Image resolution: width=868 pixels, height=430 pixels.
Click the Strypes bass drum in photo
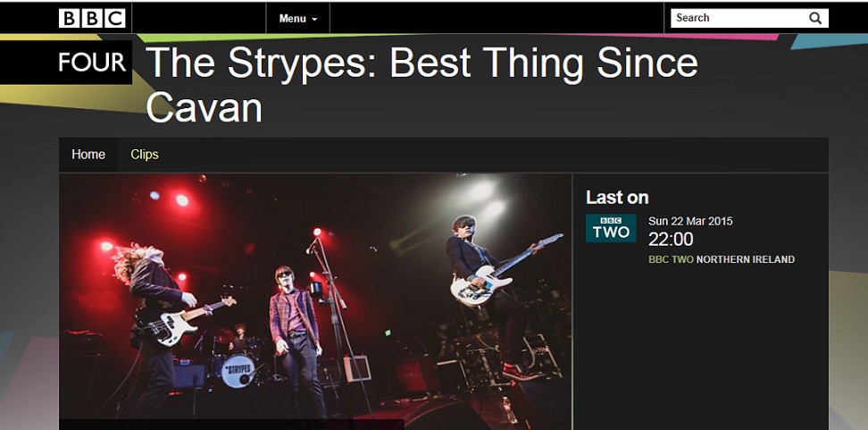click(x=238, y=371)
